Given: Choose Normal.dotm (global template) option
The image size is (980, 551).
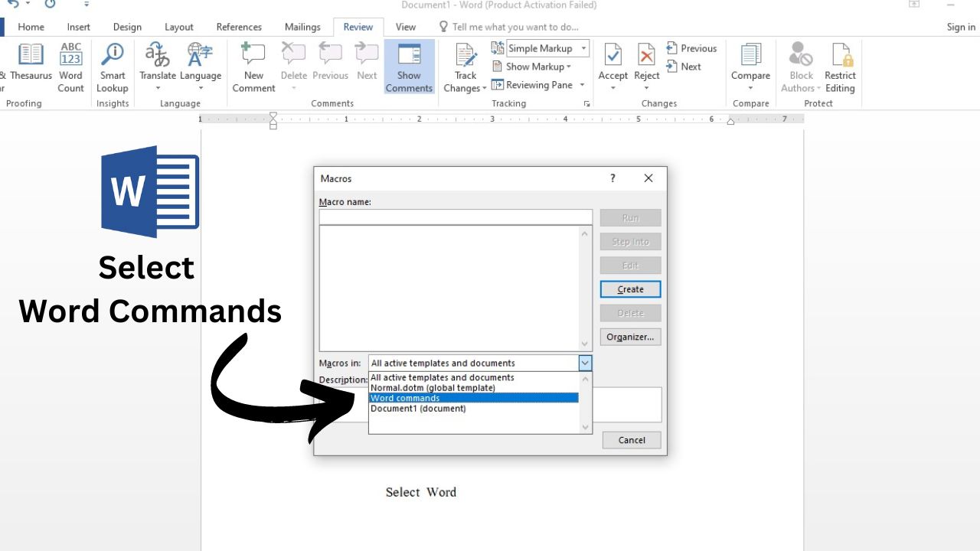Looking at the screenshot, I should (473, 388).
